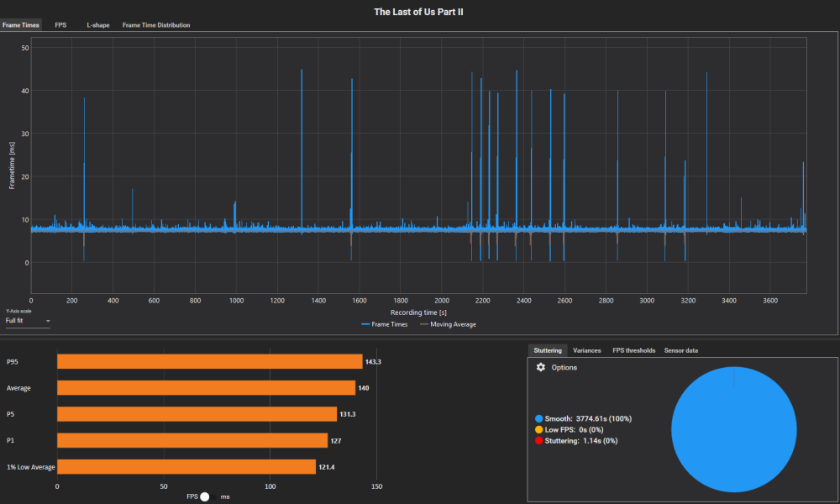
Task: Open the Options gear in Stuttering panel
Action: pos(541,367)
